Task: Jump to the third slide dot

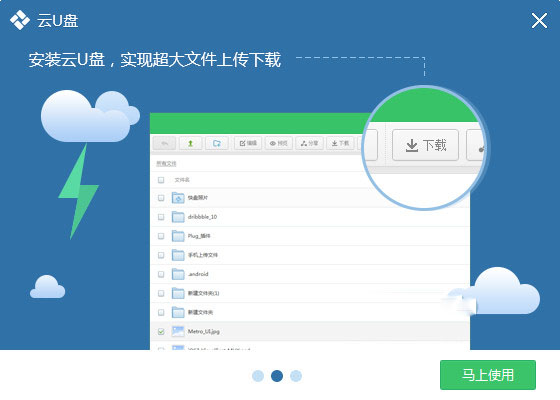Action: click(296, 376)
